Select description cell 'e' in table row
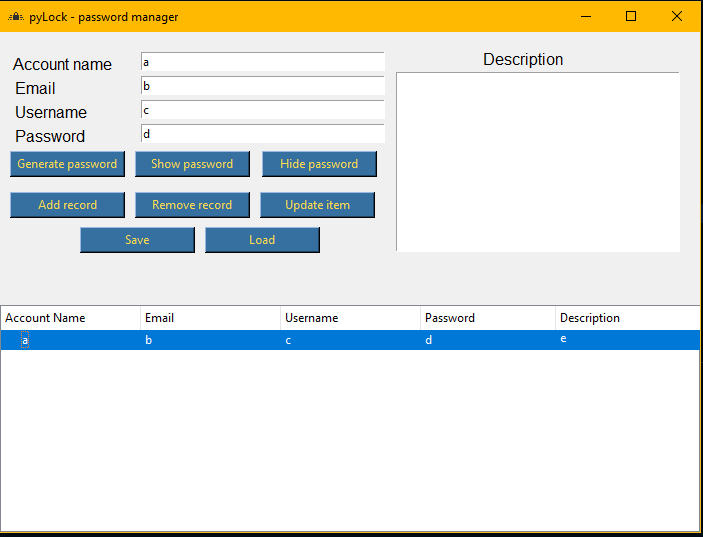Screen dimensions: 703x537 pos(563,339)
